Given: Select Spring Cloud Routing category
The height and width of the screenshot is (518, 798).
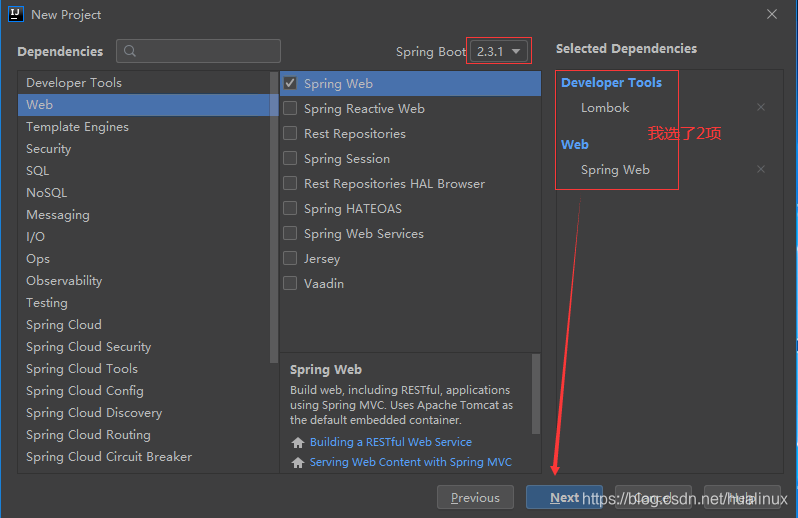Looking at the screenshot, I should pos(144,435).
